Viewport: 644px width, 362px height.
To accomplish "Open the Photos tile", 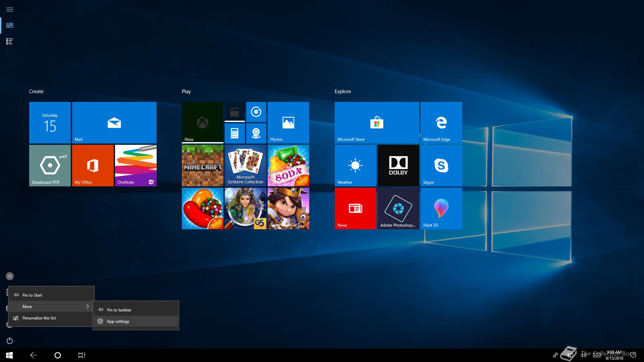I will [288, 123].
